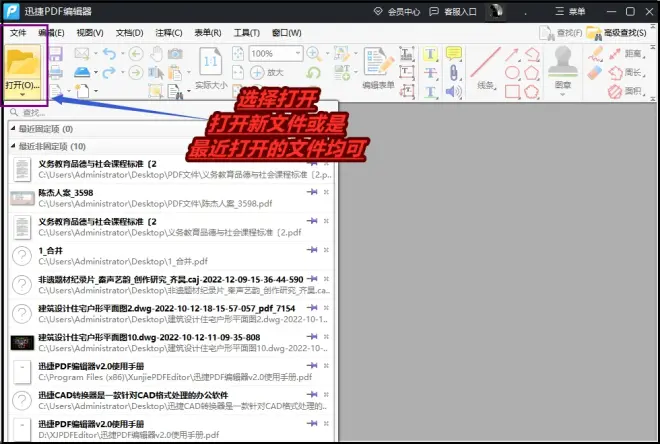Pin the manual under D:\XJPDFEditor
Viewport: 660px width, 444px height.
point(312,423)
